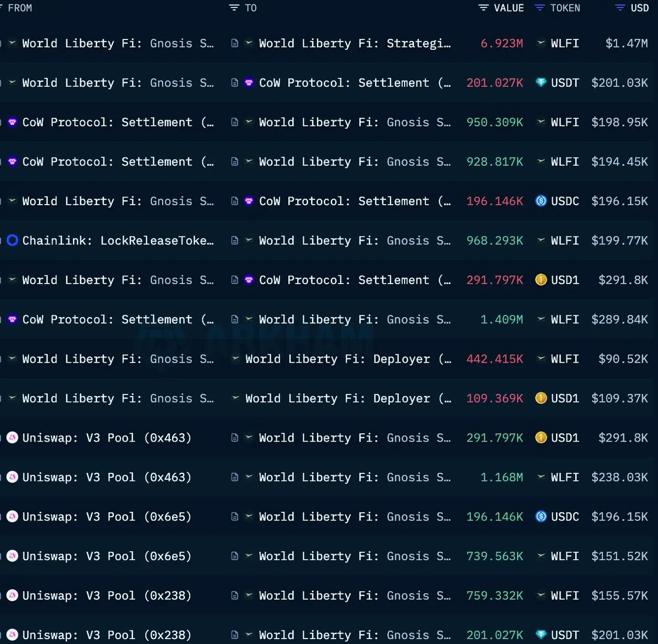Click CoW Protocol sender icon in 950.309K row

[x=12, y=122]
